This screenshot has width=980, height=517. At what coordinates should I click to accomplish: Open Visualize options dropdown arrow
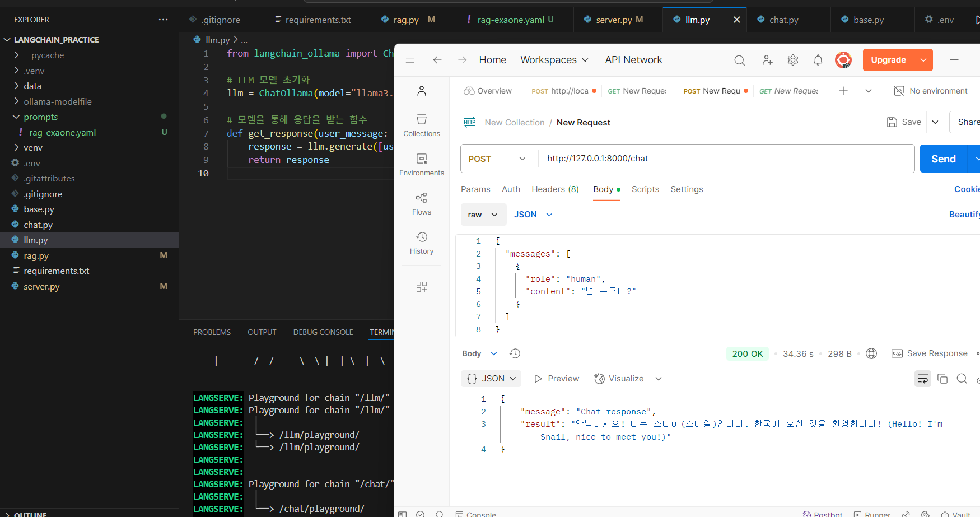tap(659, 379)
